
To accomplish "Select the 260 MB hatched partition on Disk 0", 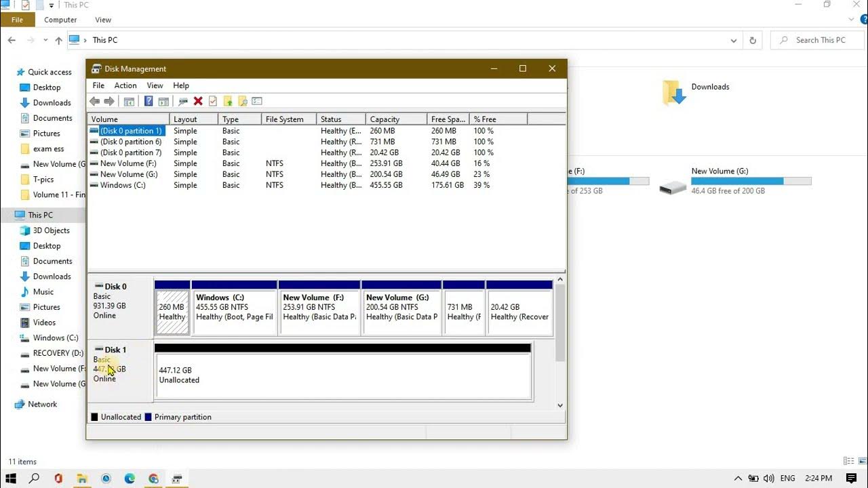I will 172,312.
